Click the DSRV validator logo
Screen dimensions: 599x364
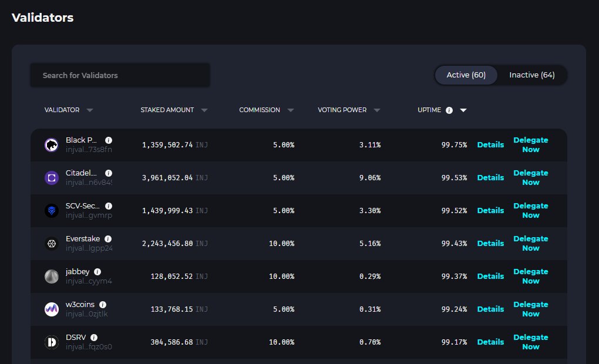coord(52,342)
